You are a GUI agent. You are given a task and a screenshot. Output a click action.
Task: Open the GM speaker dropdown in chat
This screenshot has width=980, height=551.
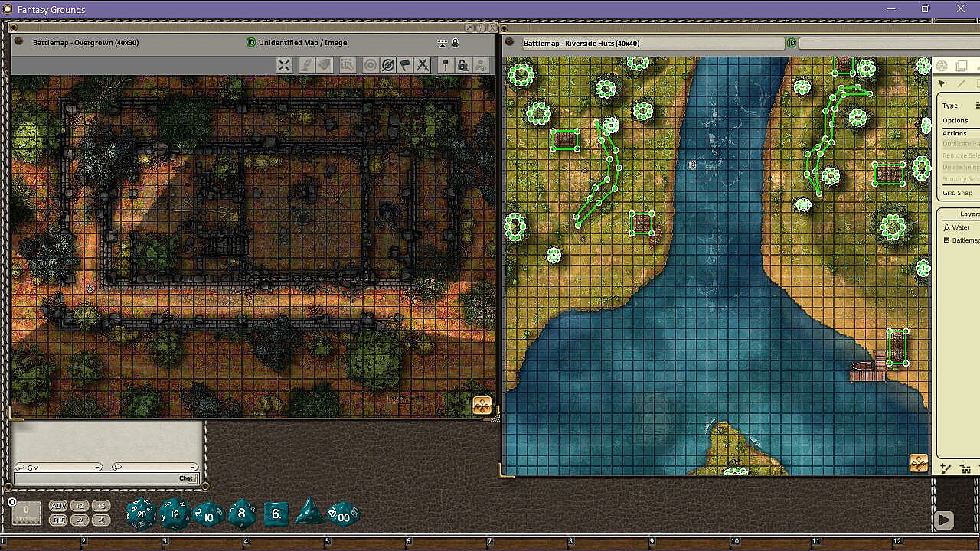click(x=58, y=467)
